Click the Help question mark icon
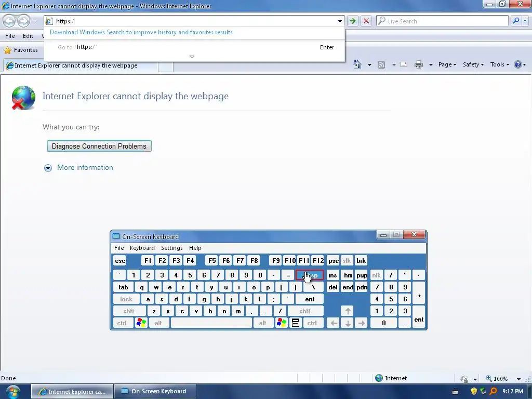The image size is (532, 399). pos(518,64)
